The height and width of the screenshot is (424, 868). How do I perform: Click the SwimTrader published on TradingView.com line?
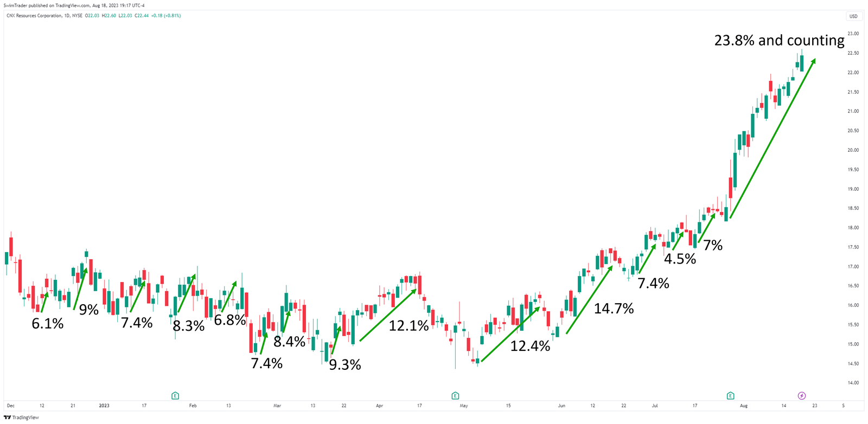pos(74,5)
